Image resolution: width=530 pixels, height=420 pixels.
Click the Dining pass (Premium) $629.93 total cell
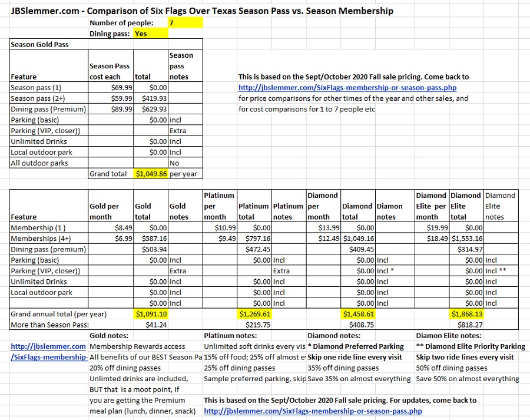(x=151, y=109)
